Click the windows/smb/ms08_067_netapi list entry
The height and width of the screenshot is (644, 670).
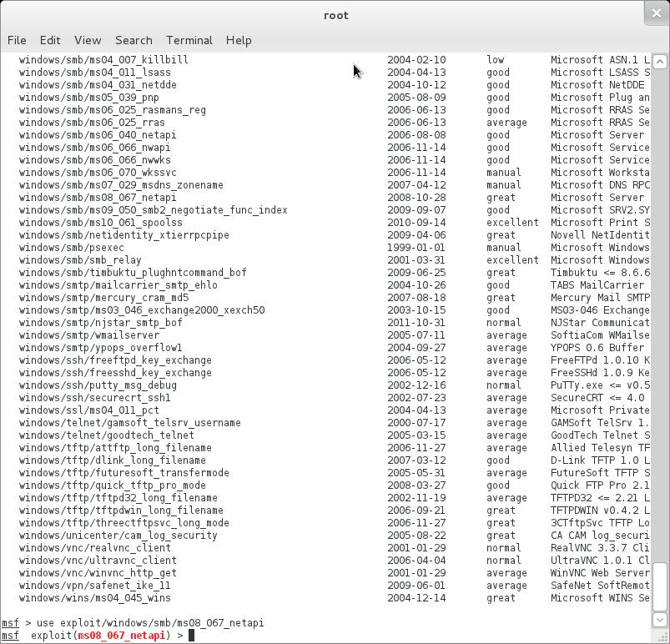tap(98, 198)
